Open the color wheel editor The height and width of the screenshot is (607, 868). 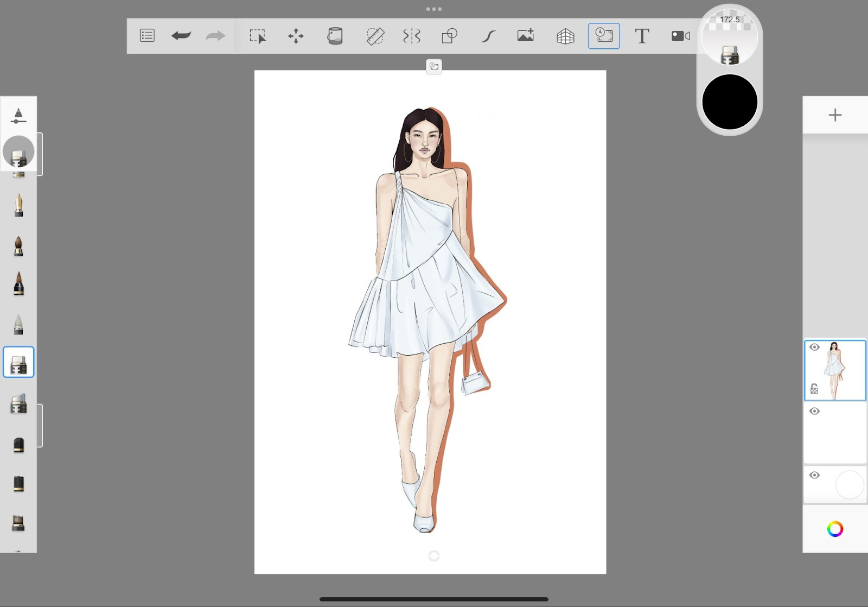[835, 529]
